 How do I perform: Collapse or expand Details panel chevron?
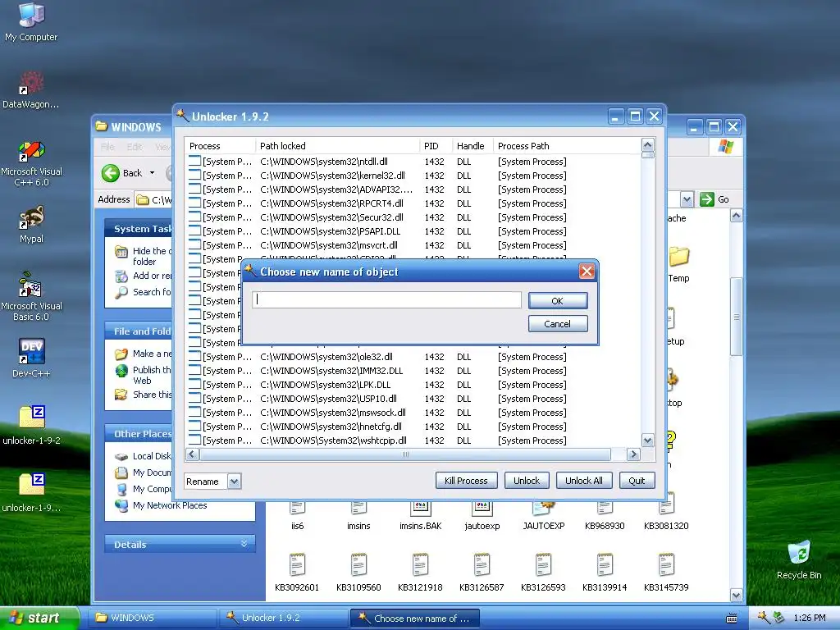pos(244,544)
